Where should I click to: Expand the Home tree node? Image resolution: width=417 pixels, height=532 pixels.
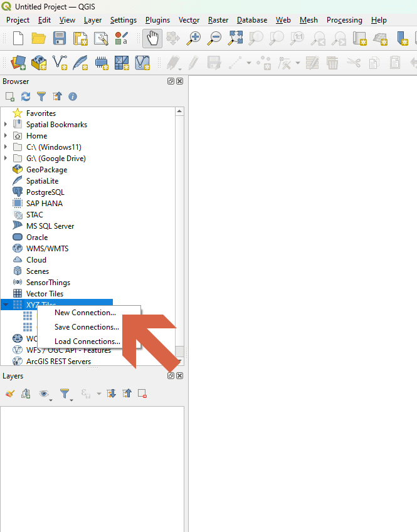point(6,136)
